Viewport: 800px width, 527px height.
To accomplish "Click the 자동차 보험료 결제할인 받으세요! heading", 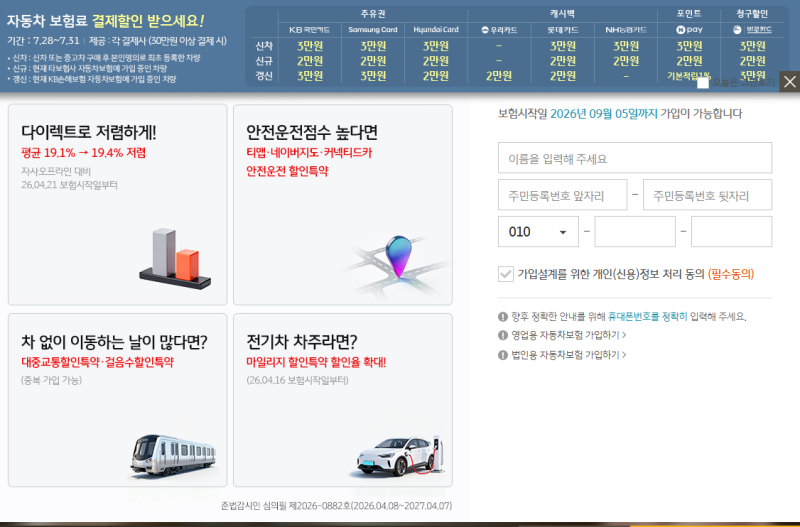I will click(105, 21).
